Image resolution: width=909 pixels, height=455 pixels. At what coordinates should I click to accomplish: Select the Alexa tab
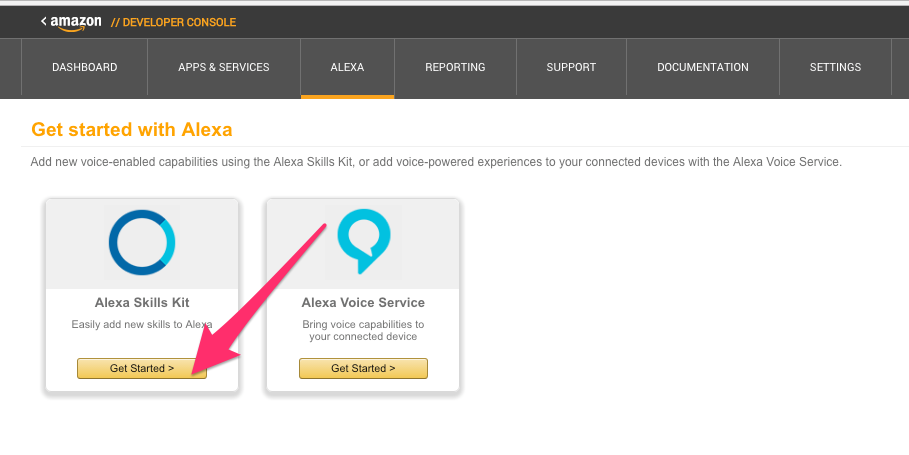point(347,68)
